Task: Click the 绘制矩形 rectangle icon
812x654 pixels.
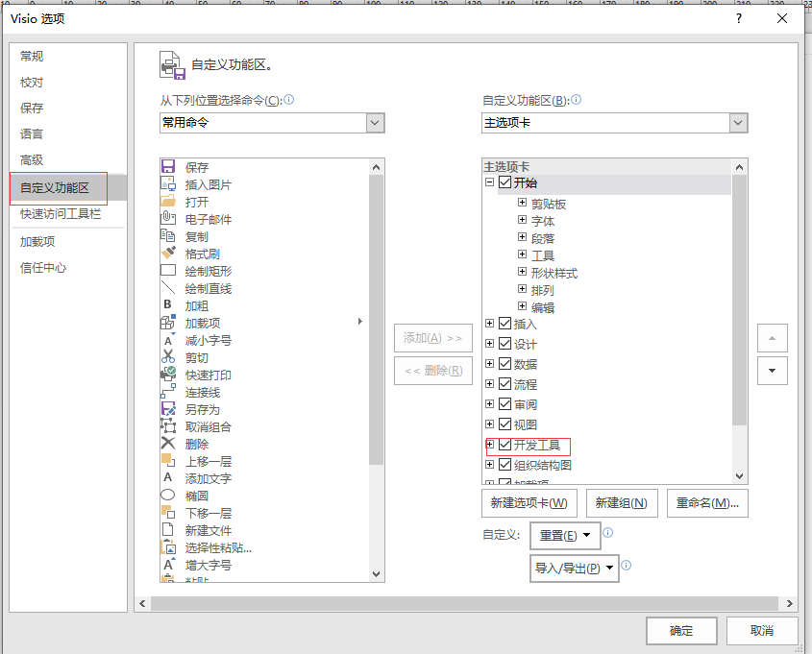Action: coord(168,271)
